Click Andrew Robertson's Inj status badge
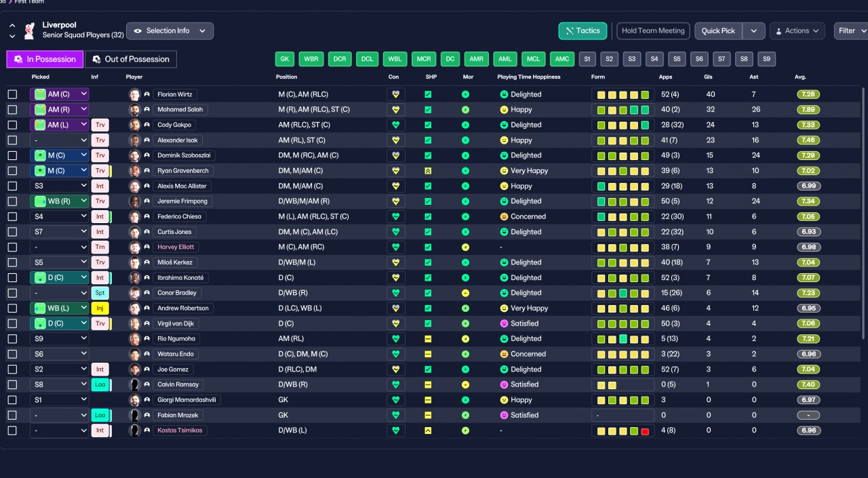 [100, 308]
